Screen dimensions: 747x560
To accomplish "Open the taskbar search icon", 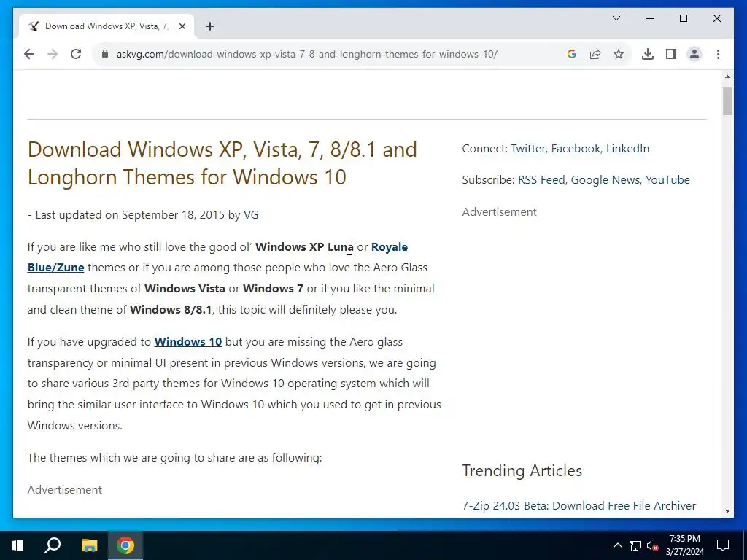I will (x=53, y=545).
